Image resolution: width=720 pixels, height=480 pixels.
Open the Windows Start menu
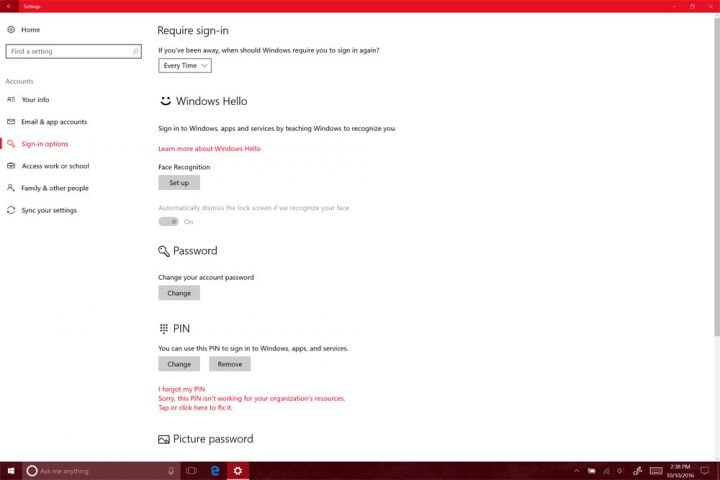(x=11, y=471)
